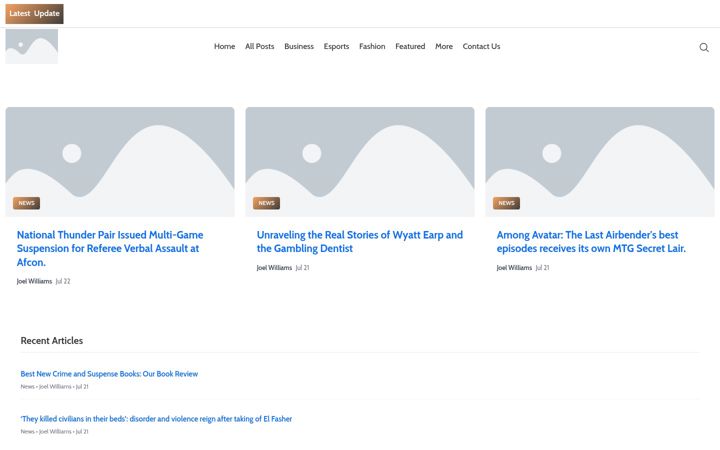
Task: Open Avatar MTG Secret Lair headline
Action: [591, 242]
